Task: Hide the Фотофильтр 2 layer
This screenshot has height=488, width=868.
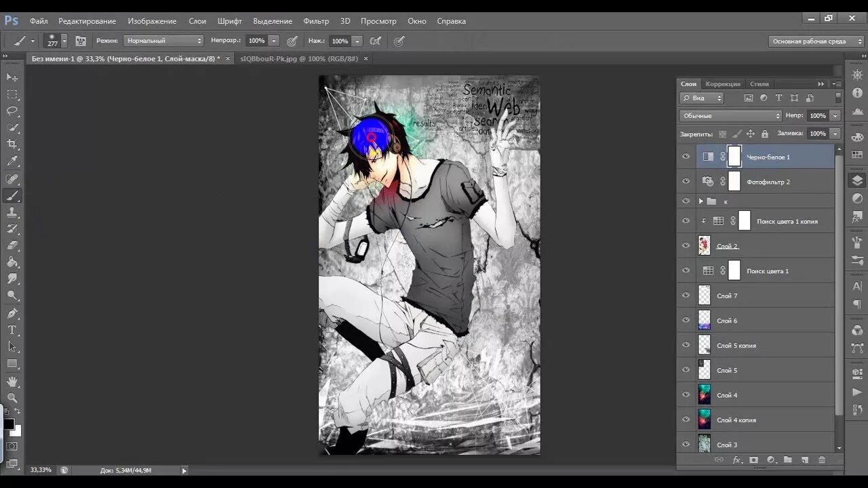Action: [x=686, y=182]
